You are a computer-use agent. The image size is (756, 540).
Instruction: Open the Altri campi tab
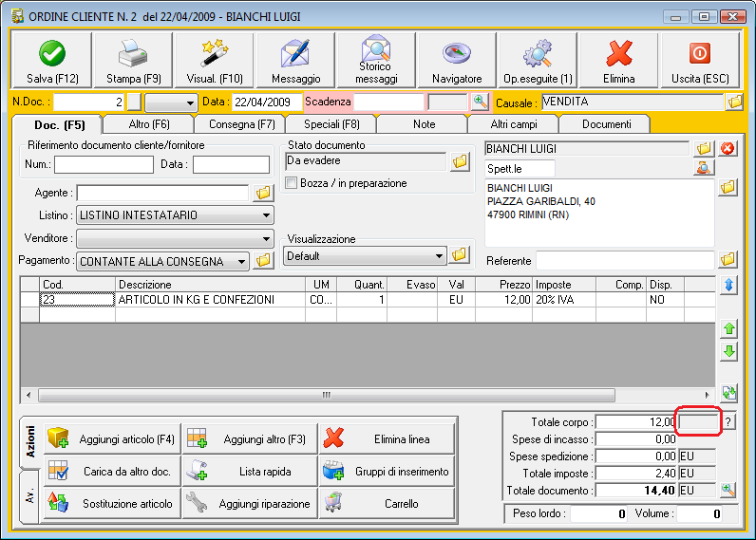512,124
